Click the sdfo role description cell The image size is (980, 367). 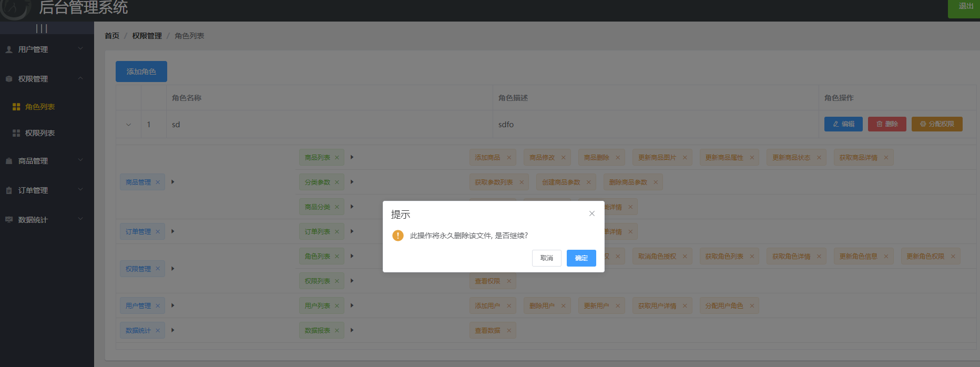[656, 125]
